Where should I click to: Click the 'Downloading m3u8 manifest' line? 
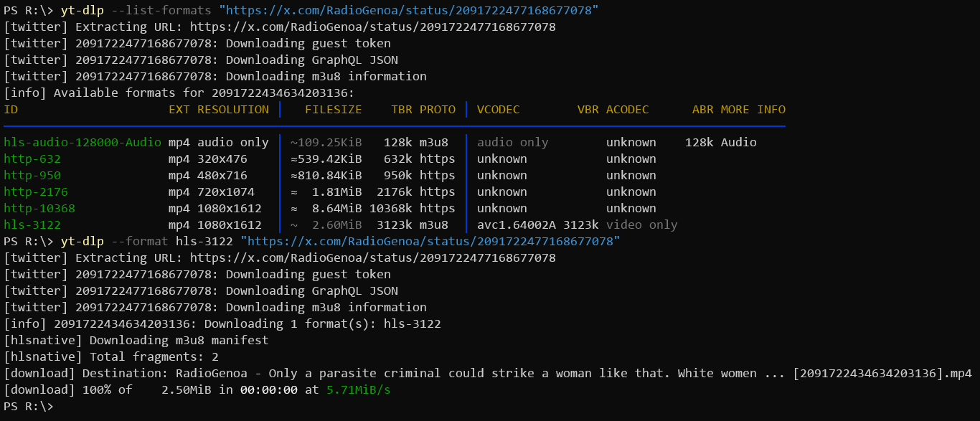[x=136, y=340]
